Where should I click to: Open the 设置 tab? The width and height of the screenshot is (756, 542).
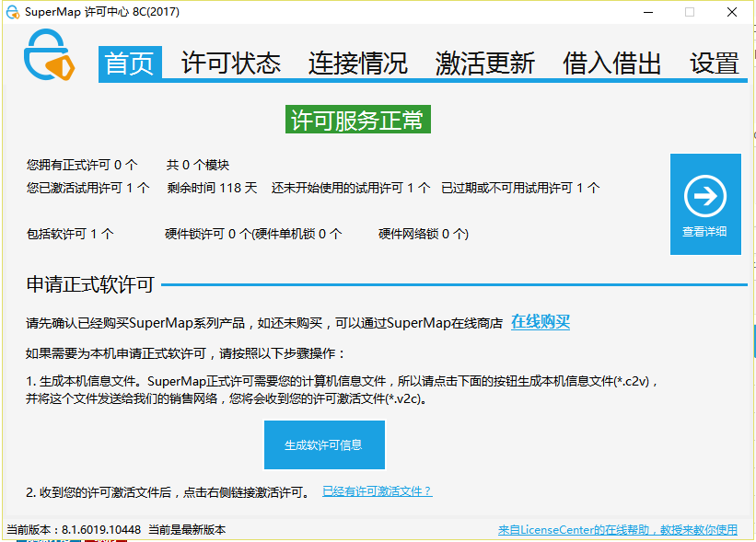[x=714, y=63]
